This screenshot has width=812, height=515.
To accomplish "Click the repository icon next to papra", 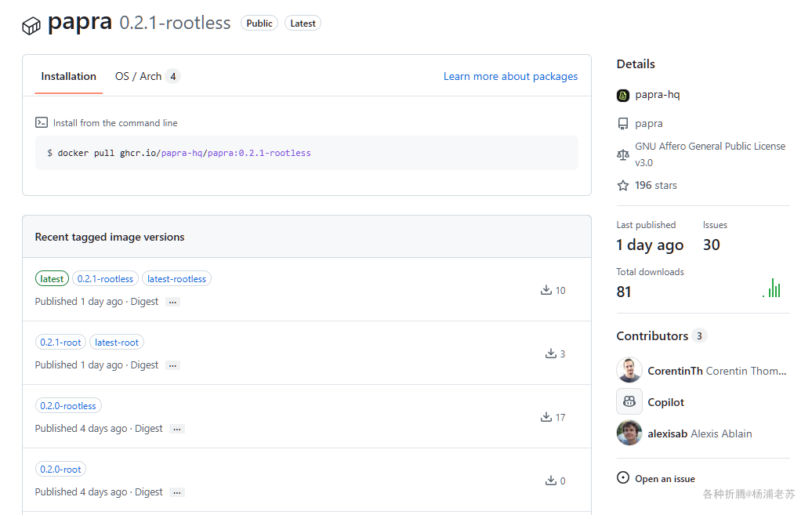I will tap(623, 124).
